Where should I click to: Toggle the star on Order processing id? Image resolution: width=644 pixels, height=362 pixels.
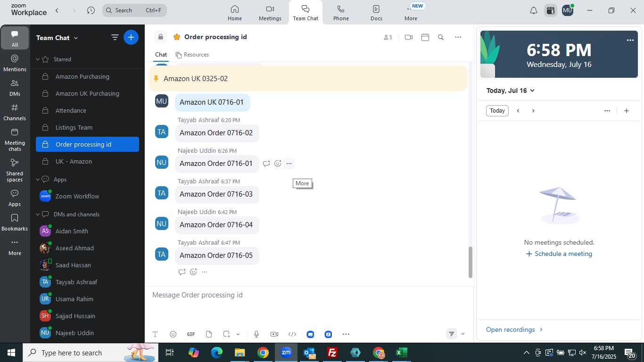177,37
